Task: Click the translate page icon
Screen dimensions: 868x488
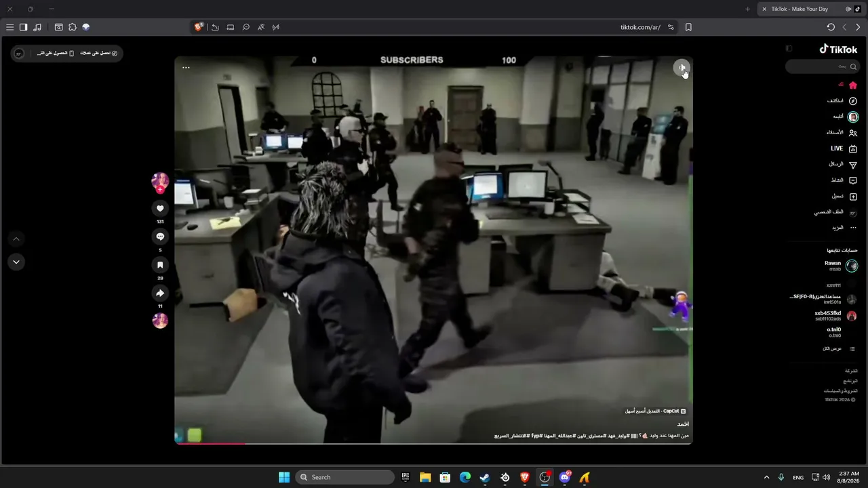Action: [x=261, y=27]
